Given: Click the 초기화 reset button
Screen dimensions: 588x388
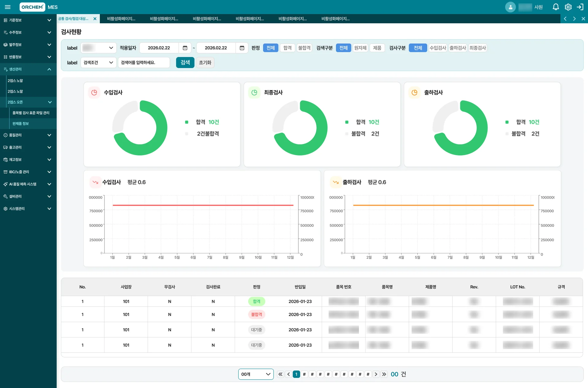Looking at the screenshot, I should [x=205, y=63].
